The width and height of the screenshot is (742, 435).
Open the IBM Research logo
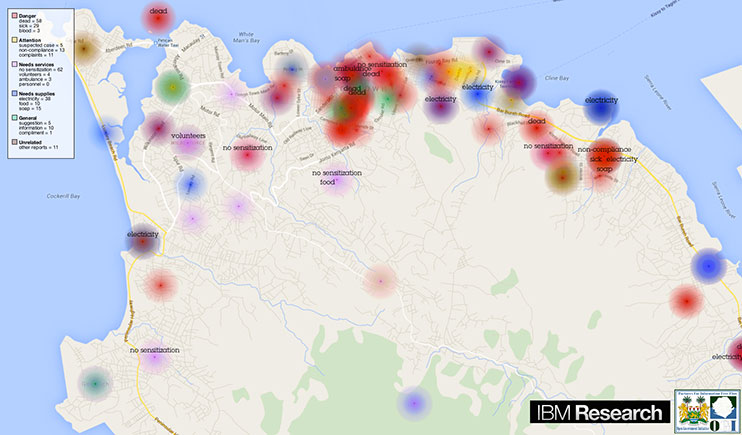(x=599, y=412)
